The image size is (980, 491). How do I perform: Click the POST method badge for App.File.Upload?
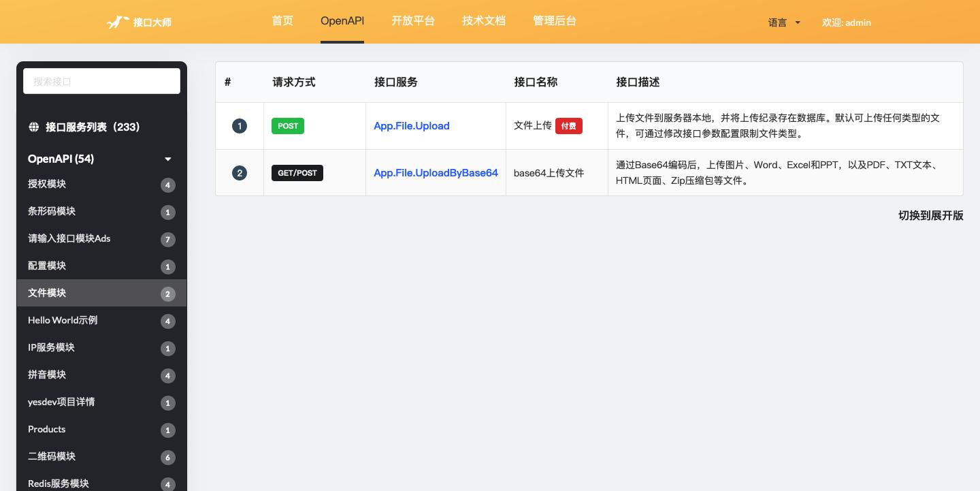point(288,126)
